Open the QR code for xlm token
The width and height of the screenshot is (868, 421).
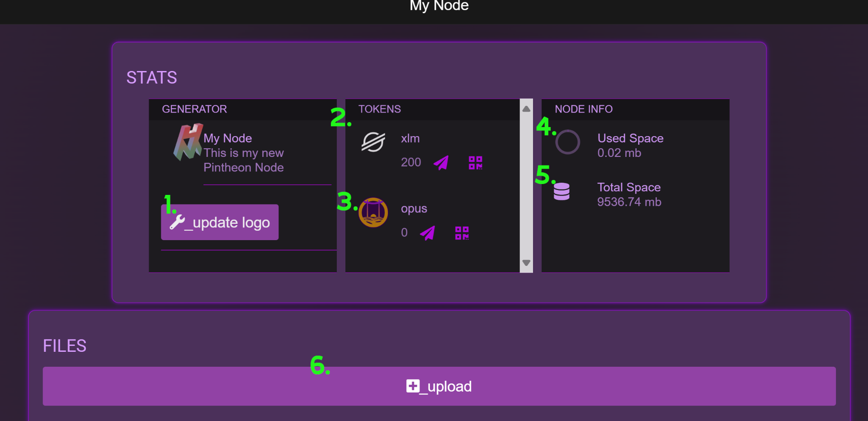tap(475, 163)
